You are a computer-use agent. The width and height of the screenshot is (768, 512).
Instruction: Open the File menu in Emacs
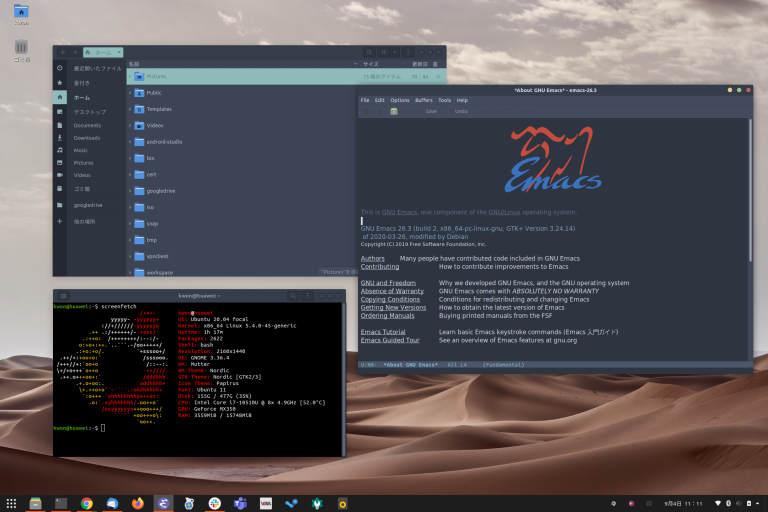pos(365,100)
